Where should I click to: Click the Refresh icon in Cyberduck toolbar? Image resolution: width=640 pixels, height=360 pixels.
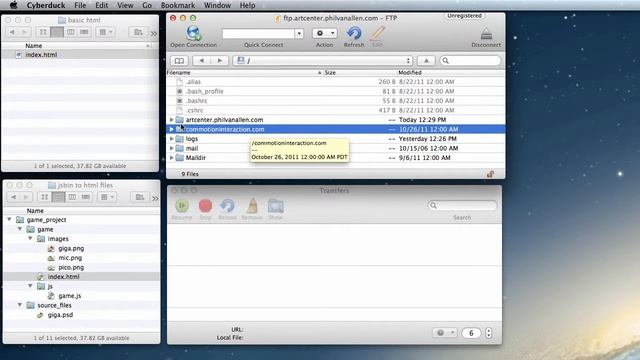pos(354,33)
